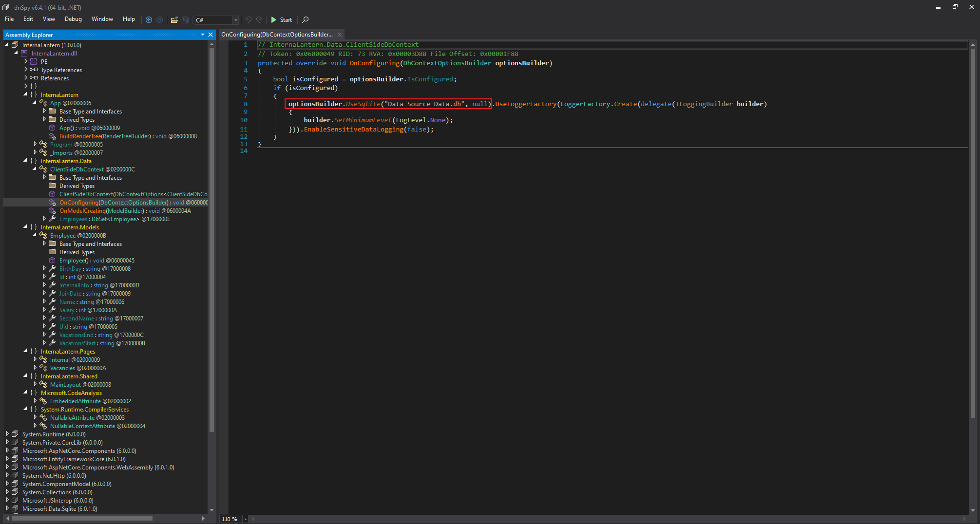The image size is (980, 524).
Task: Open the Help menu
Action: [x=129, y=19]
